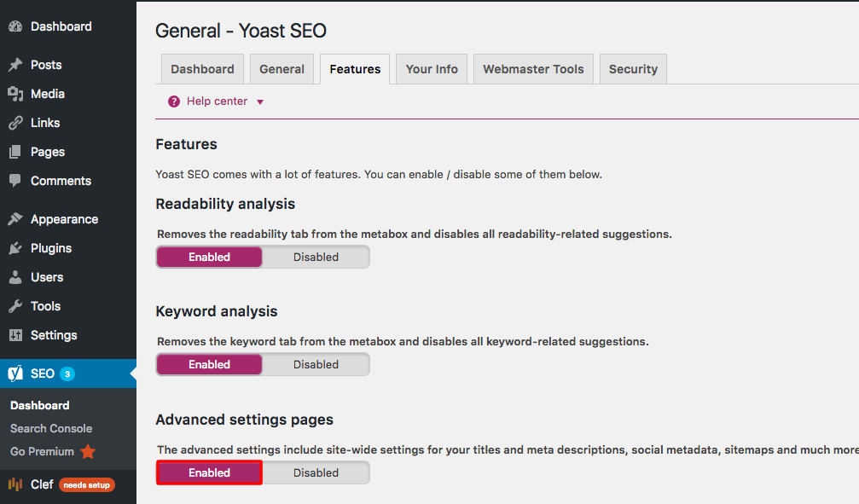Screen dimensions: 859x504
Task: Disable Readability analysis feature
Action: (316, 257)
